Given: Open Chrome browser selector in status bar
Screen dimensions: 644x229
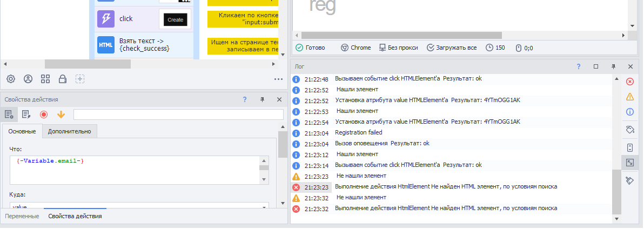Looking at the screenshot, I should click(x=355, y=48).
